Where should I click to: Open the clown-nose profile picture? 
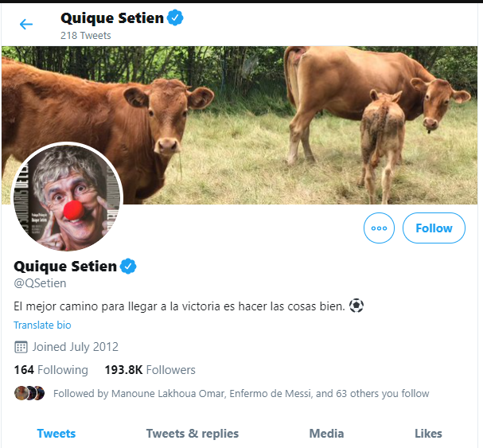68,198
